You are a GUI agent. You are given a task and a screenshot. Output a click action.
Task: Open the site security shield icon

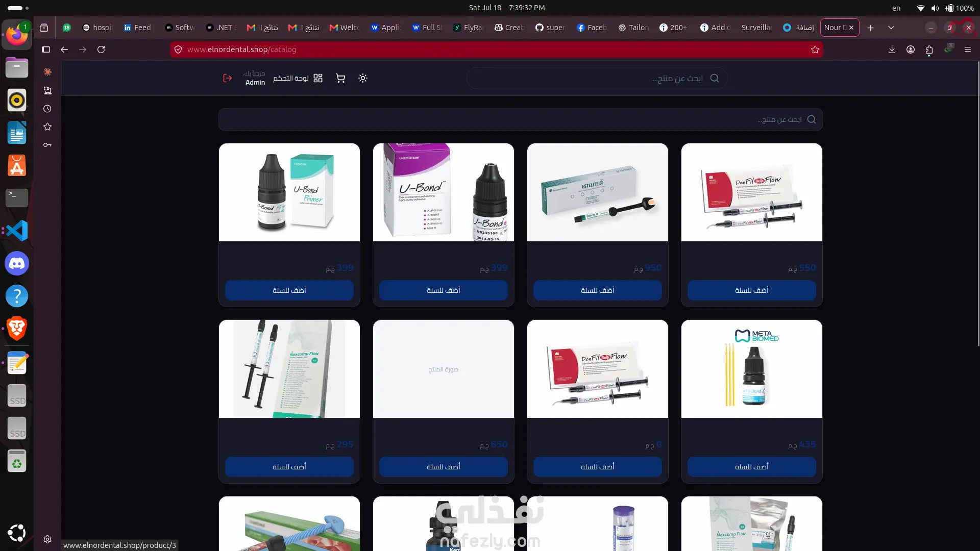point(178,49)
